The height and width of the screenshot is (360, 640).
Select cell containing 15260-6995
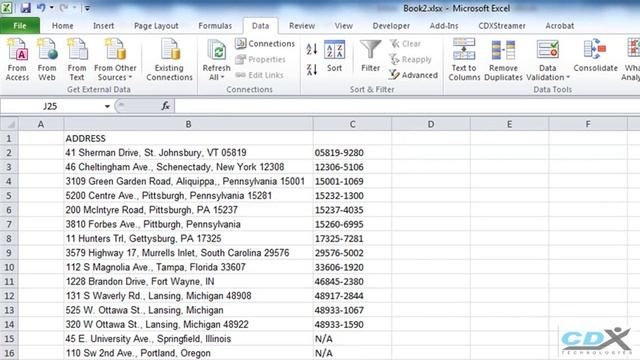click(x=352, y=224)
